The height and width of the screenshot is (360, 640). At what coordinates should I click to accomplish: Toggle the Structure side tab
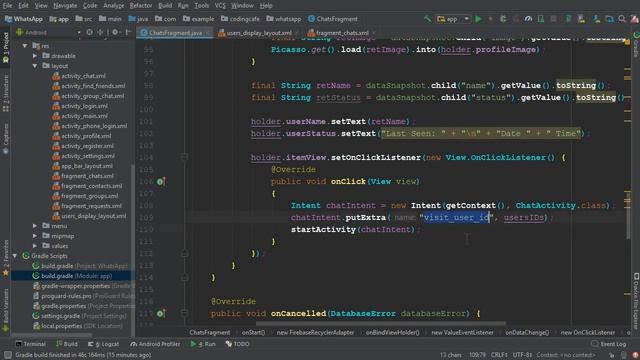[x=6, y=93]
